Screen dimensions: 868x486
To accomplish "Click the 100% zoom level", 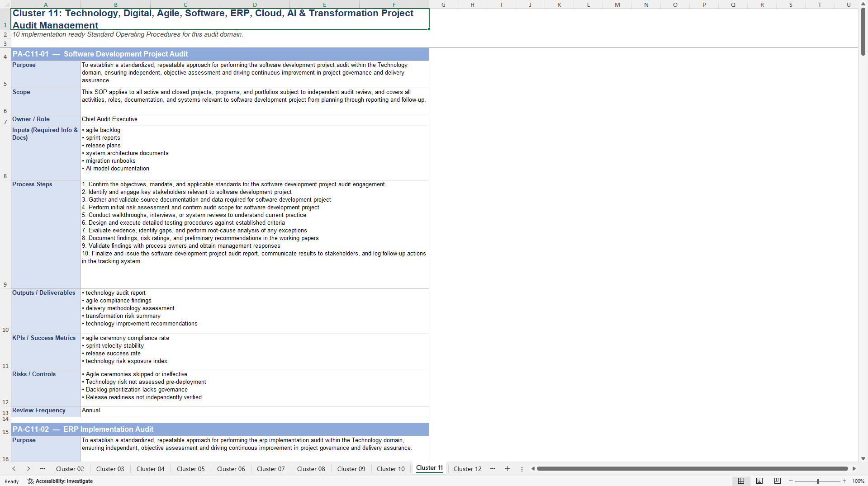I will pos(858,481).
